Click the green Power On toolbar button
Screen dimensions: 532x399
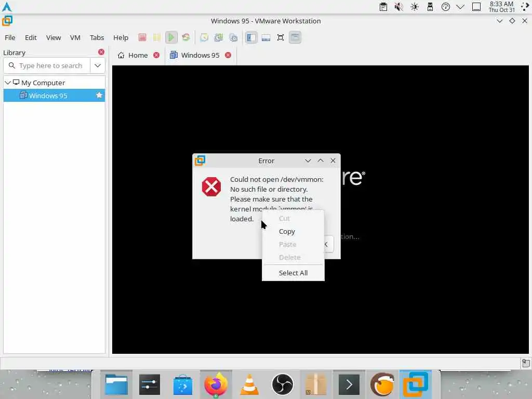pos(171,37)
